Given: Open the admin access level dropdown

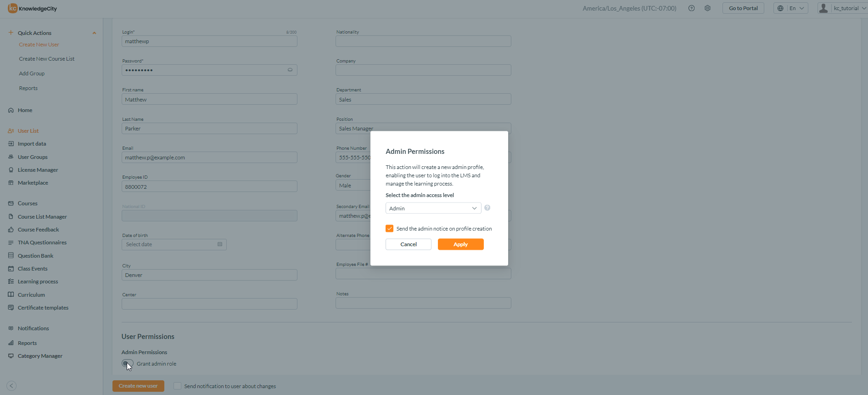Looking at the screenshot, I should tap(433, 209).
